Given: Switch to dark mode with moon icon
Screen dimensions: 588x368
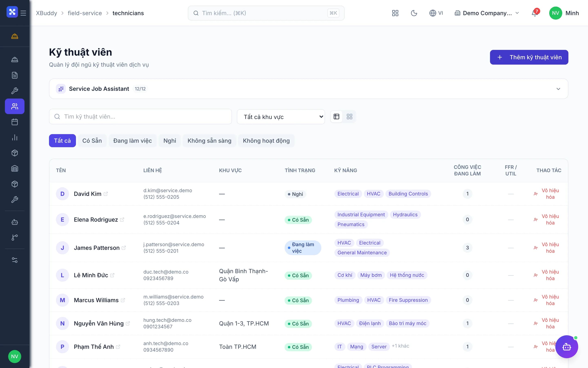Looking at the screenshot, I should pyautogui.click(x=414, y=13).
